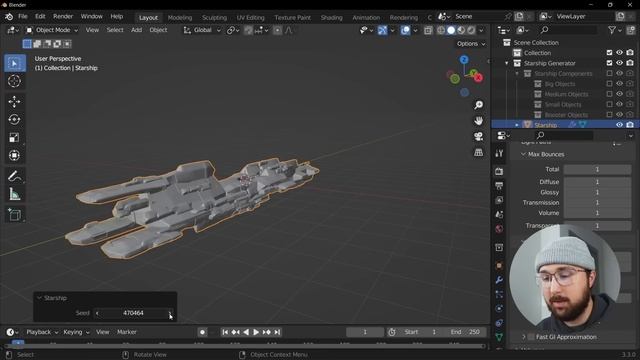Select the Transform tool
Screen dimensions: 640x360
(14, 155)
